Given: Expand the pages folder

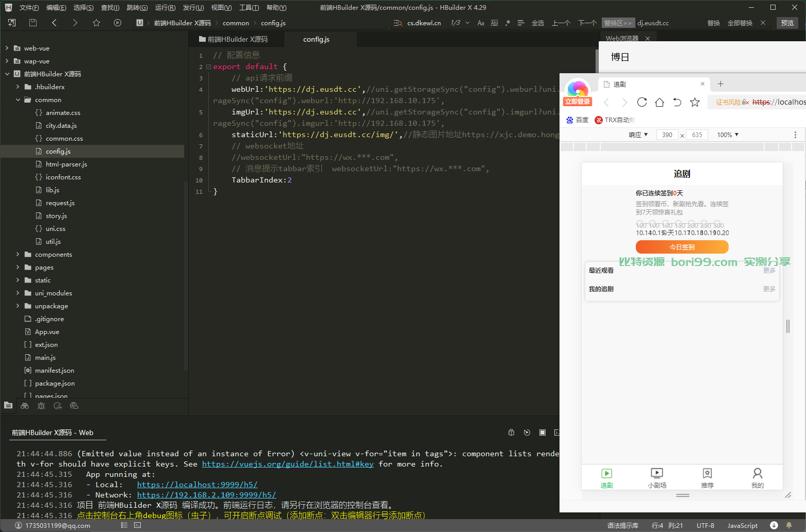Looking at the screenshot, I should [18, 267].
